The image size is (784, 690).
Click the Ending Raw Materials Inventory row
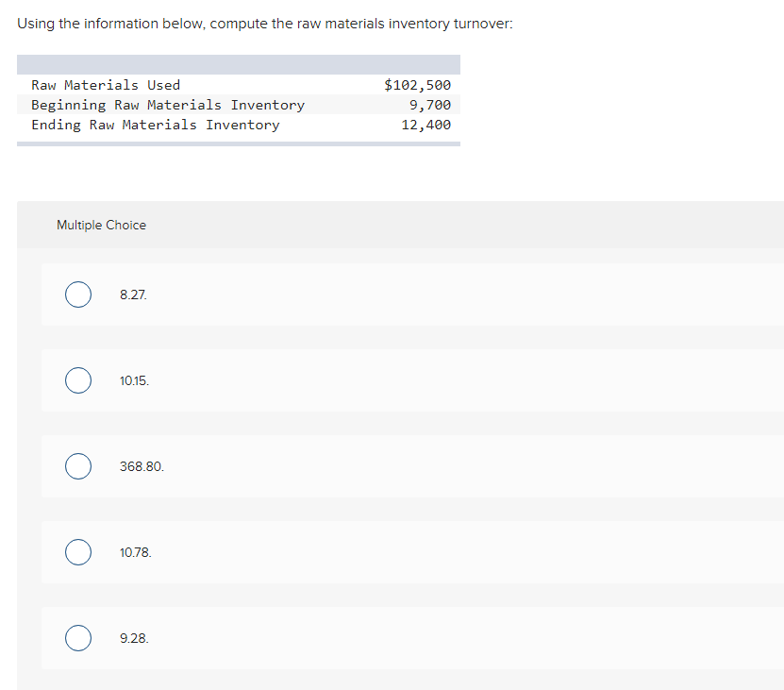(x=236, y=125)
